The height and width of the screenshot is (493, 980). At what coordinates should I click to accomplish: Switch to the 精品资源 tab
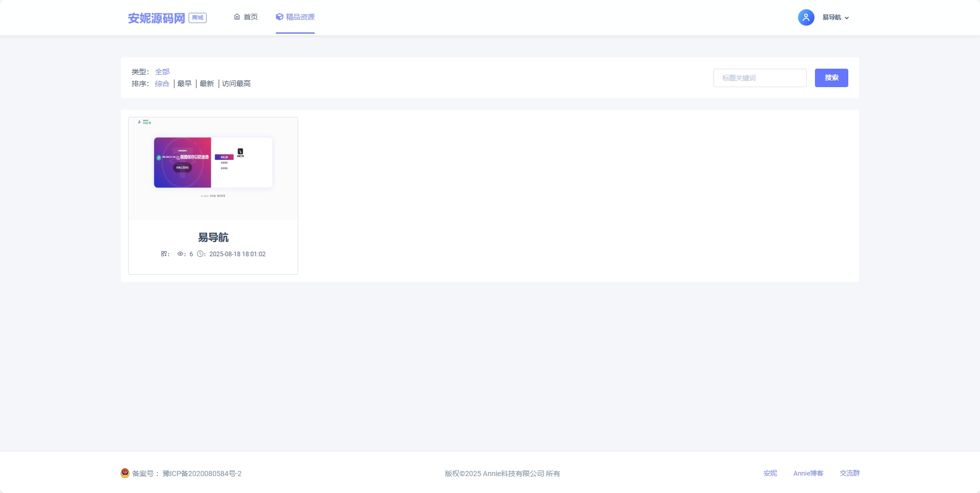click(300, 17)
